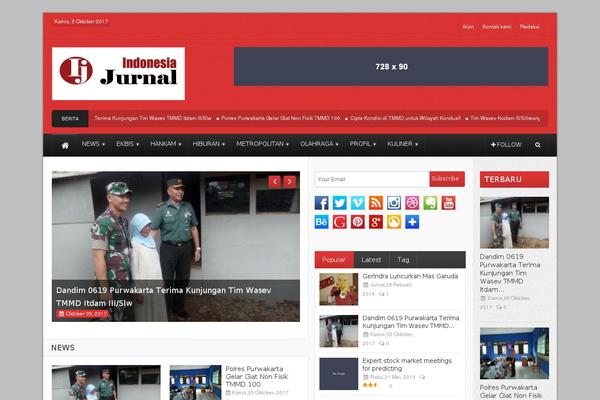Open the Google Plus social icon

[x=376, y=222]
